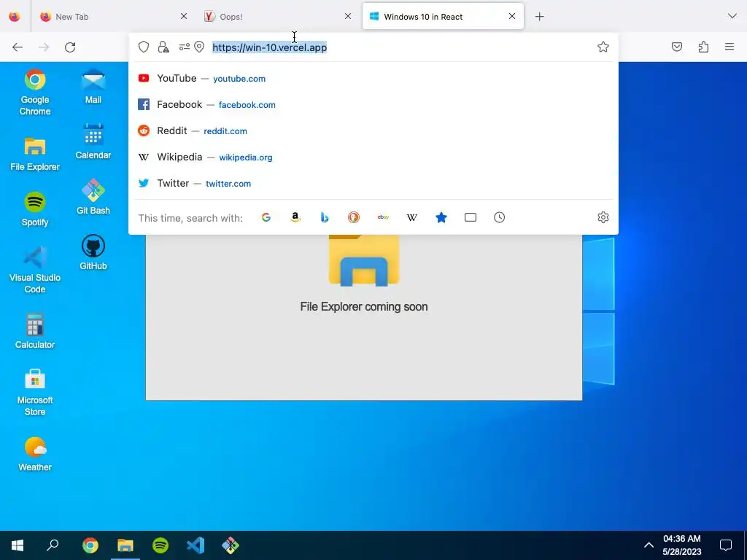Open Visual Studio Code desktop icon
This screenshot has height=560, width=747.
pyautogui.click(x=35, y=270)
